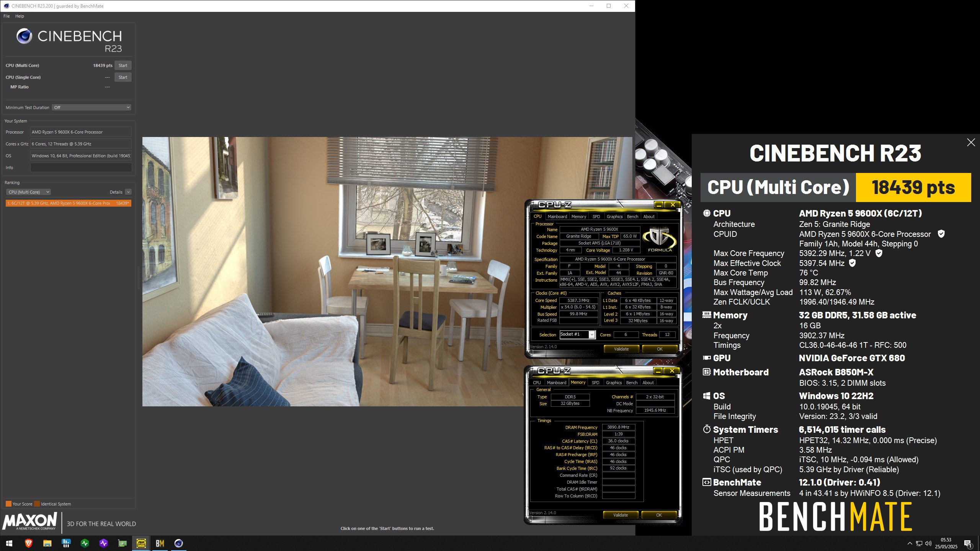Click the Cinebench logo sphere icon
This screenshot has height=551, width=980.
coord(24,36)
